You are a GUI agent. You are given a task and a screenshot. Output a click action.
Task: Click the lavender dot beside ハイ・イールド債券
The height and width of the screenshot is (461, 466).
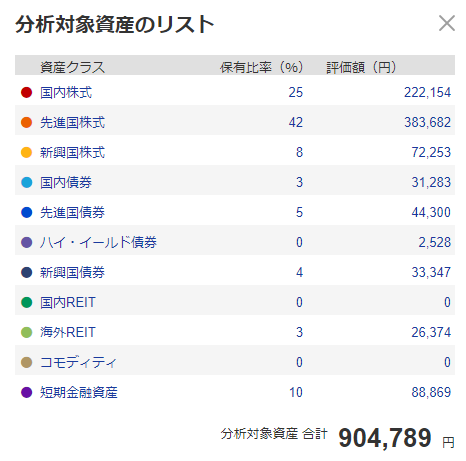click(x=26, y=242)
